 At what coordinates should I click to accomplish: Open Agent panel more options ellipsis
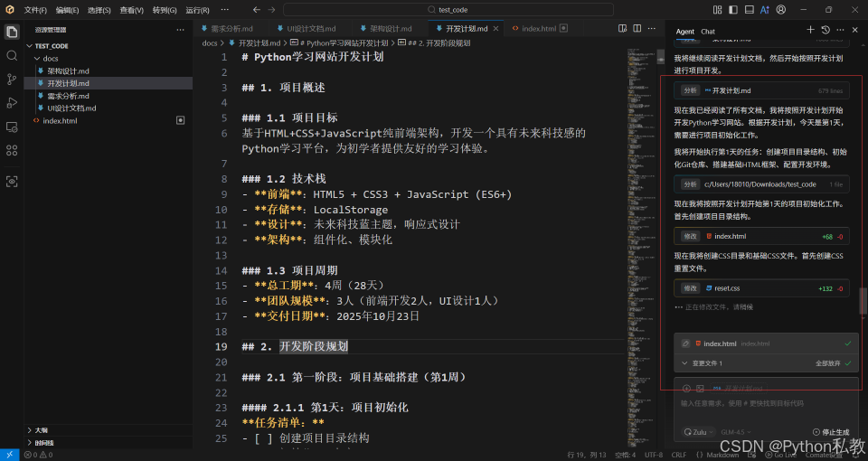[x=840, y=30]
